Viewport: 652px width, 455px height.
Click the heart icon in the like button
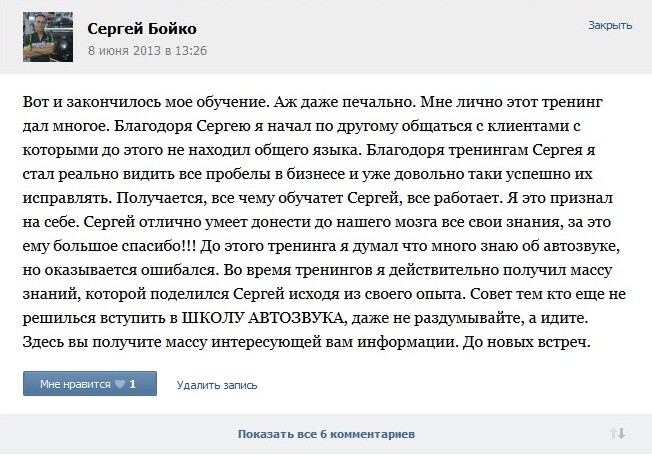(120, 384)
